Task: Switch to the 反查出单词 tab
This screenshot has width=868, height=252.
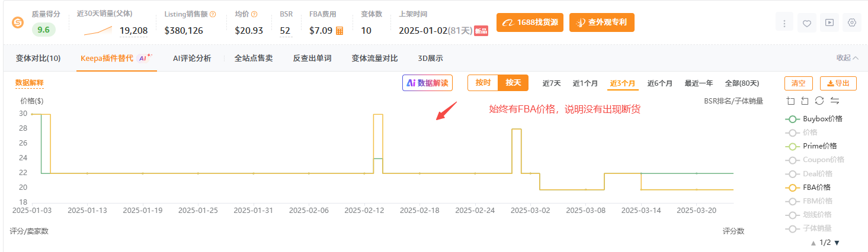Action: click(312, 58)
